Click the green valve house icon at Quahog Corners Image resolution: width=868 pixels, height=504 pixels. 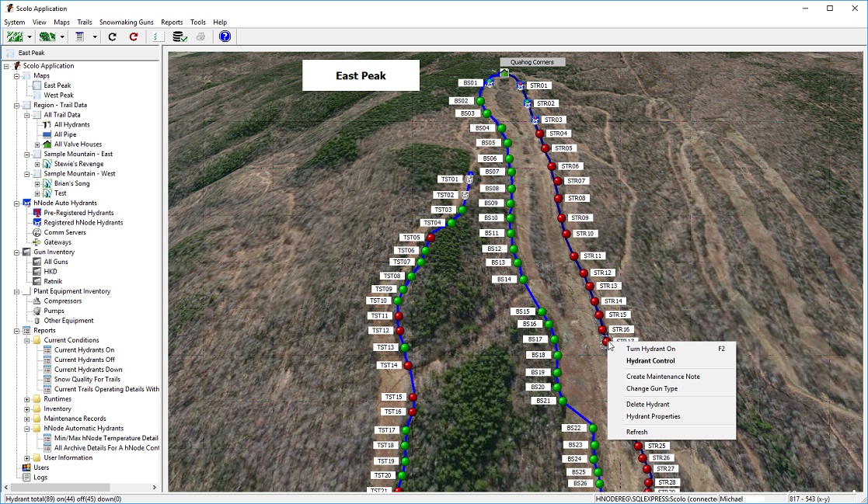pyautogui.click(x=504, y=73)
